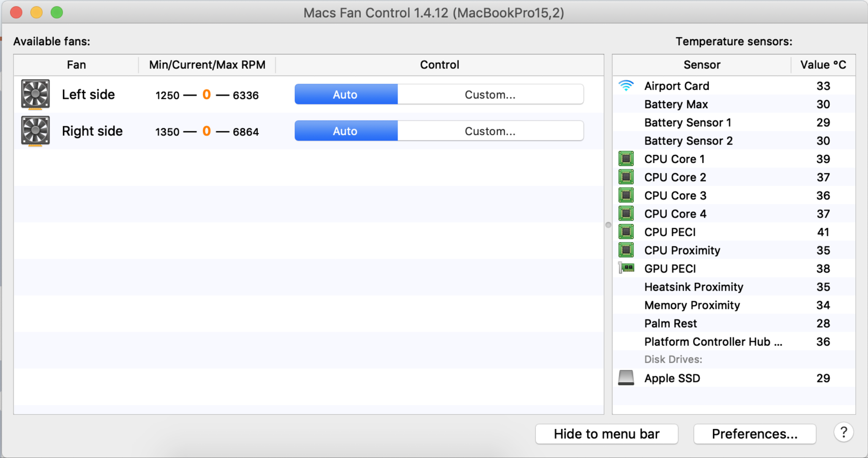Click the CPU PECI chip icon
This screenshot has width=868, height=458.
tap(626, 232)
